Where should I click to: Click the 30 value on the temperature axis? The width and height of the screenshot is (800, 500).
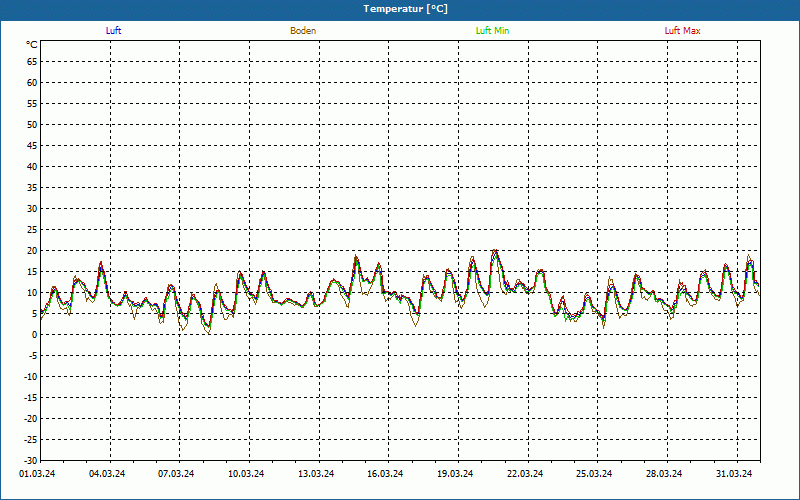click(x=32, y=209)
